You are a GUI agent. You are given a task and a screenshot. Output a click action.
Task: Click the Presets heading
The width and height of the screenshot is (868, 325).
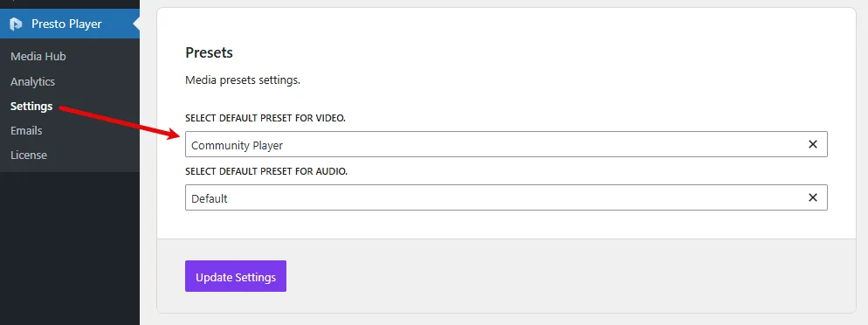[x=209, y=52]
